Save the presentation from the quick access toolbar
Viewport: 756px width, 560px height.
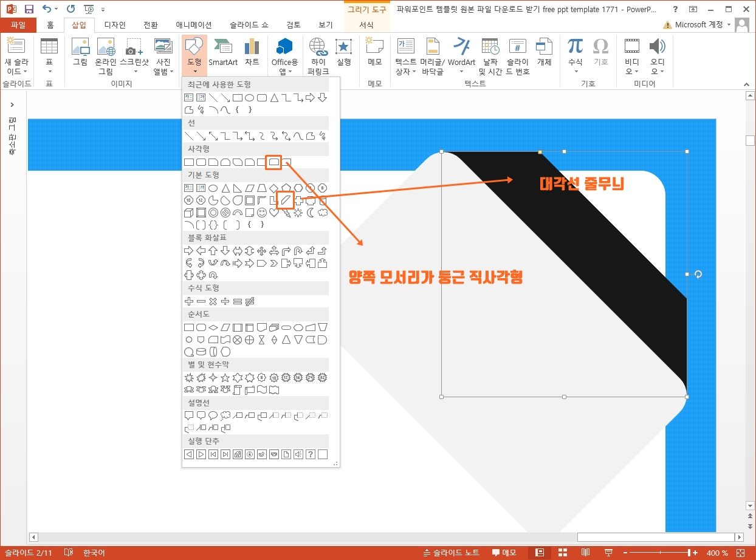pos(29,9)
